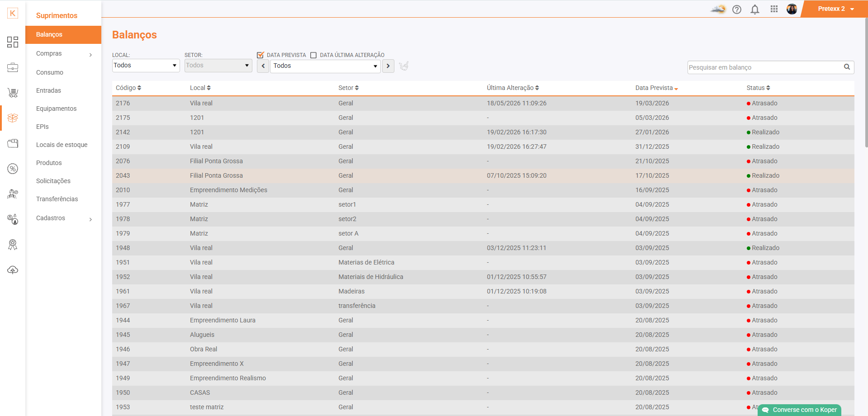Sort by Data Prevista column
The height and width of the screenshot is (416, 868).
click(x=657, y=88)
